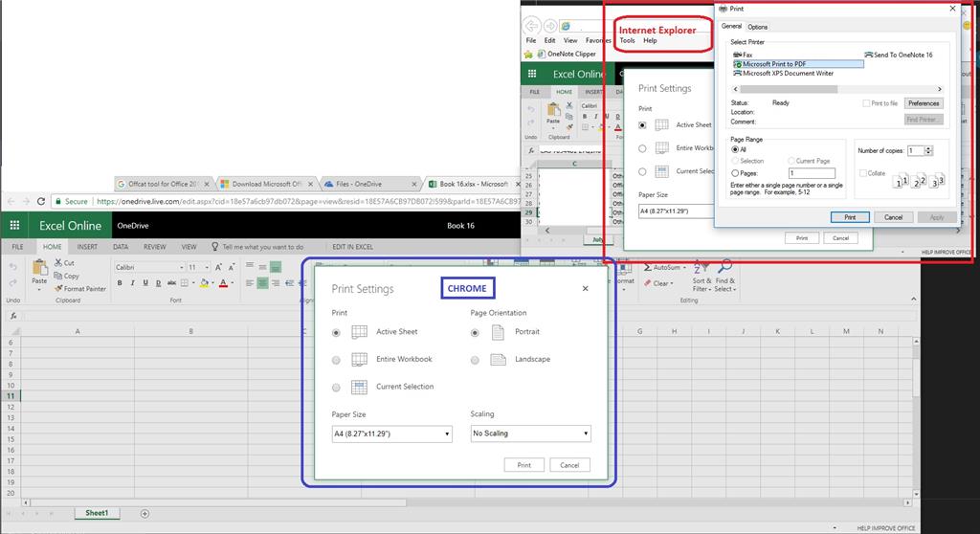This screenshot has height=534, width=980.
Task: Toggle Bold formatting in Font group
Action: pyautogui.click(x=120, y=283)
